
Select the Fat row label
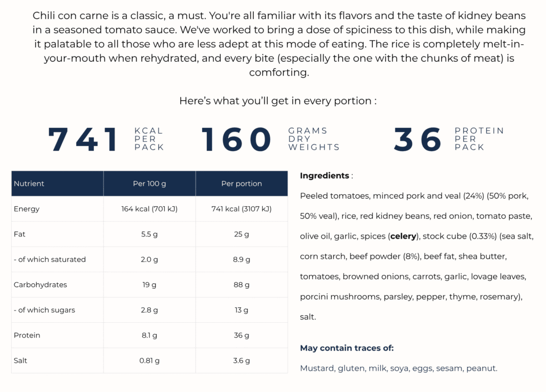(20, 234)
